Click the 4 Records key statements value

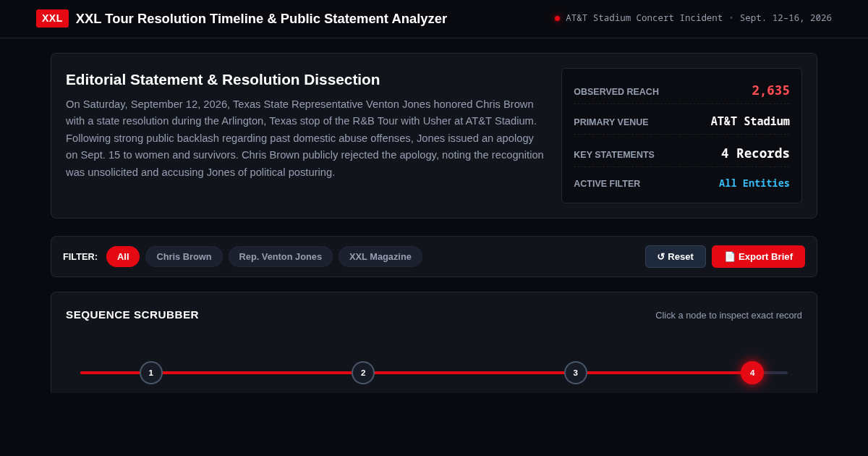[x=755, y=153]
